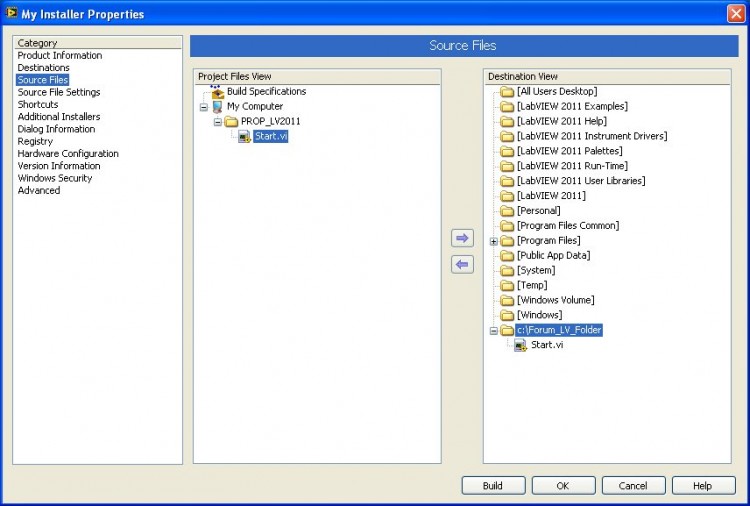The width and height of the screenshot is (750, 506).
Task: Click the Cancel button
Action: 633,485
